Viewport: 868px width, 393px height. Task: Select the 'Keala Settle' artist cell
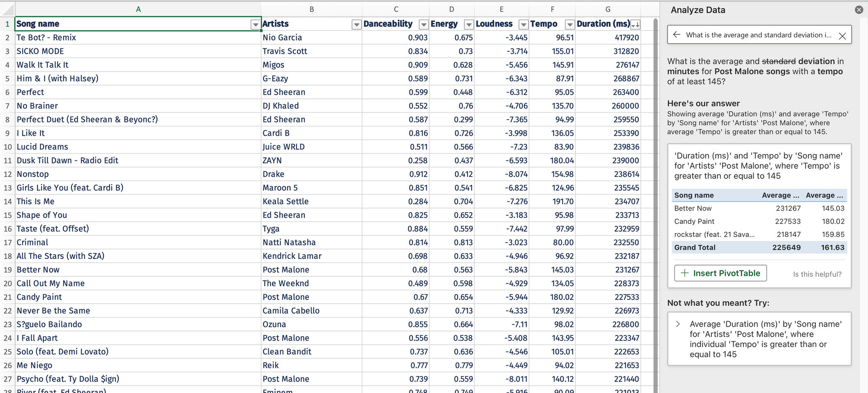click(x=312, y=202)
